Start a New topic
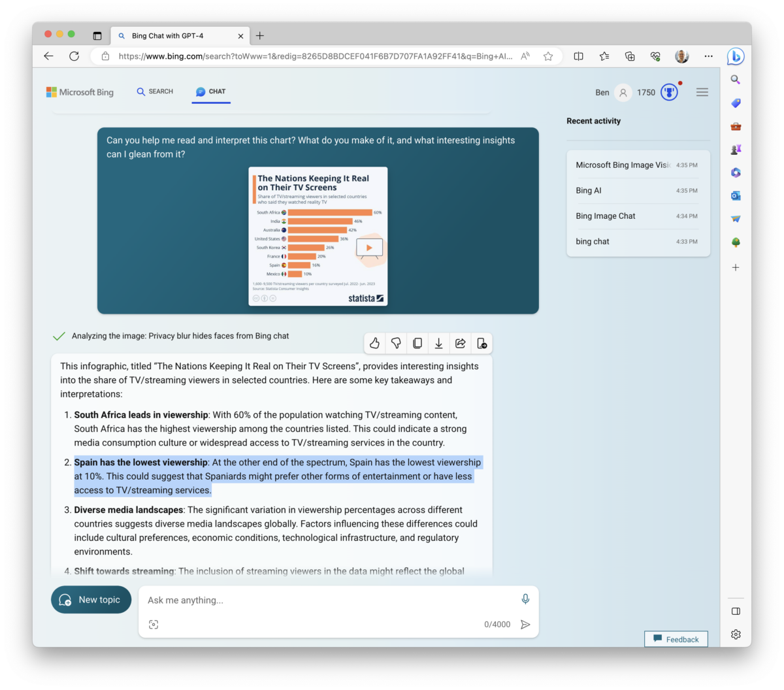This screenshot has width=784, height=690. pyautogui.click(x=91, y=599)
